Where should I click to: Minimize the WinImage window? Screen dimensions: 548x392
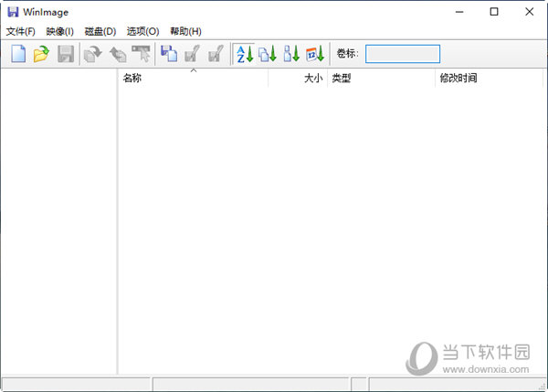[x=459, y=12]
